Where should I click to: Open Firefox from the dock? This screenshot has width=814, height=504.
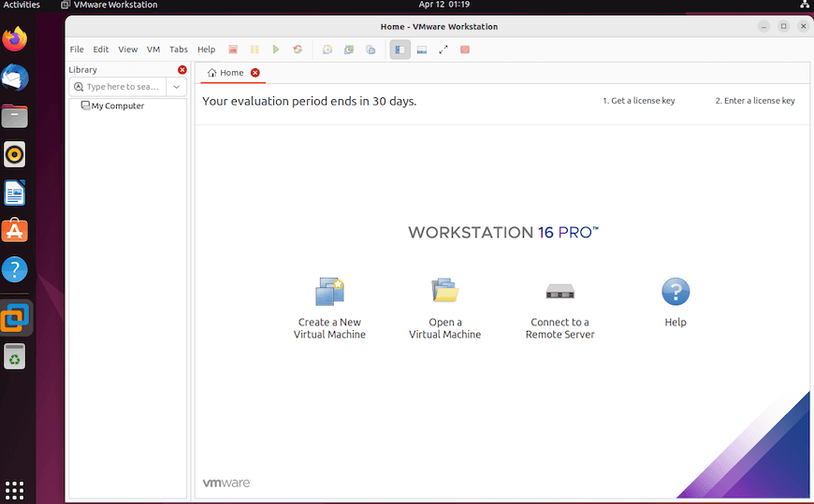click(15, 39)
